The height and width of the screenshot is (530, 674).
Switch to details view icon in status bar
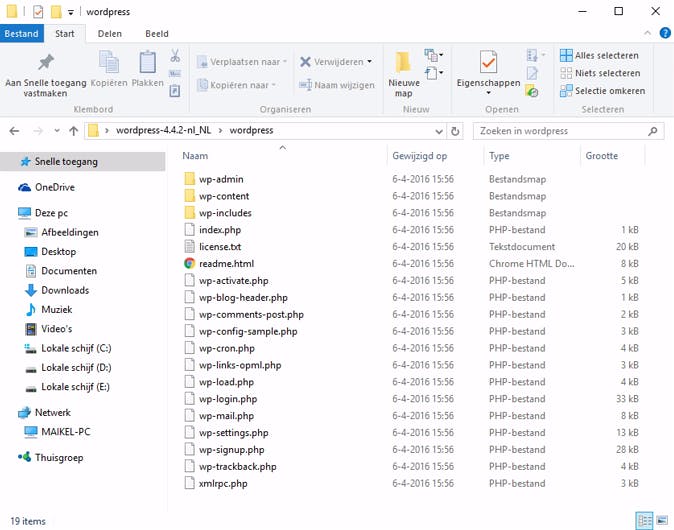pos(644,521)
